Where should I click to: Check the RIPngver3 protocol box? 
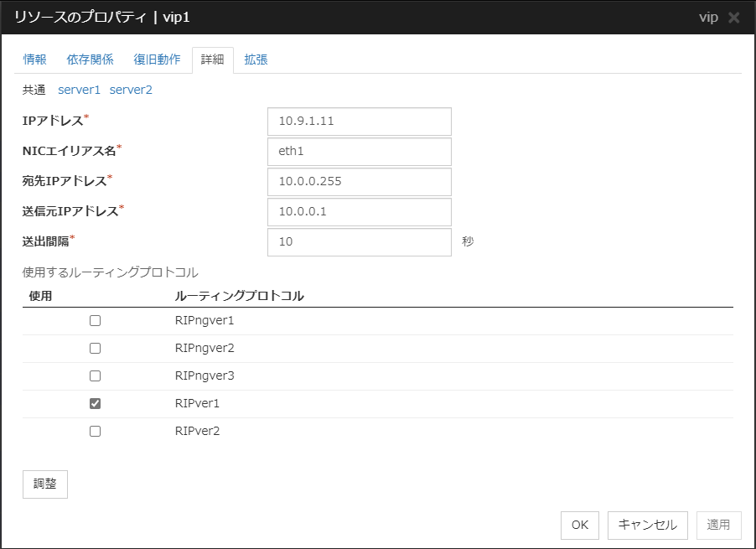tap(95, 375)
